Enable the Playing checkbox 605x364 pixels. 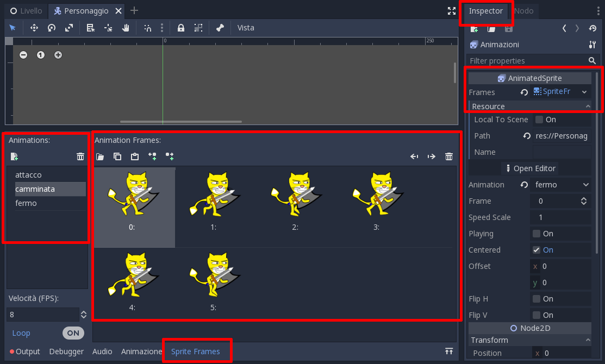point(537,234)
